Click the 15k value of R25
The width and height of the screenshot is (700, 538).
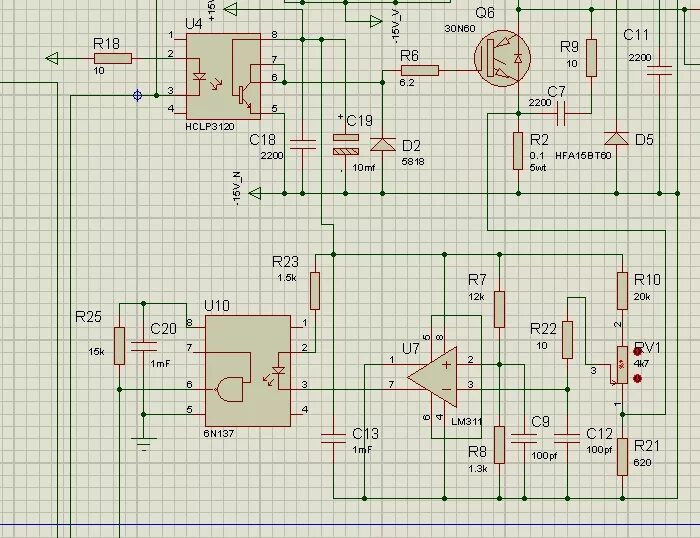(96, 352)
